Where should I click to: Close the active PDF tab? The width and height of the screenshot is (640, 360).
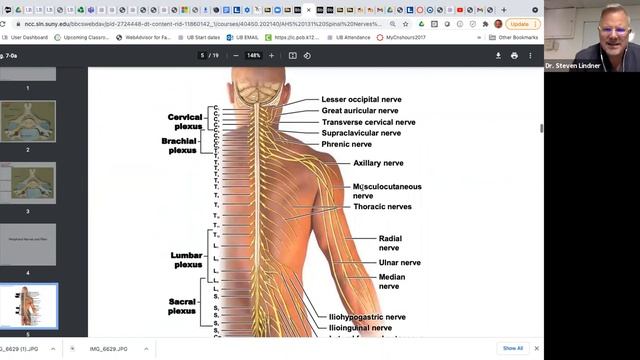pos(309,10)
